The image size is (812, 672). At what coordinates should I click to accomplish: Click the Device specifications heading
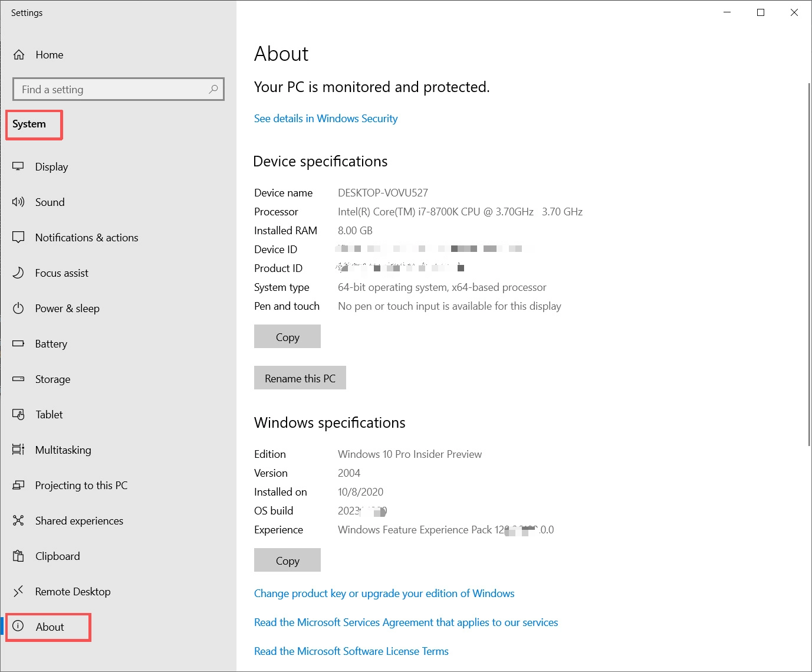point(320,162)
